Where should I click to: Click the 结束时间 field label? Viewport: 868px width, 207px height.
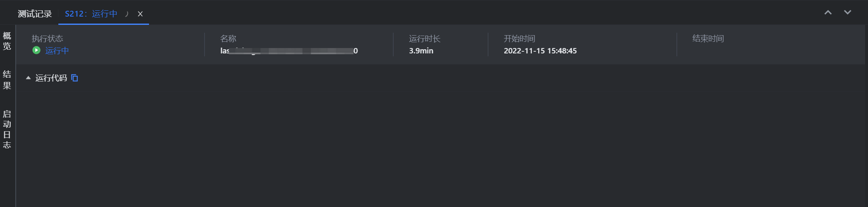(708, 39)
